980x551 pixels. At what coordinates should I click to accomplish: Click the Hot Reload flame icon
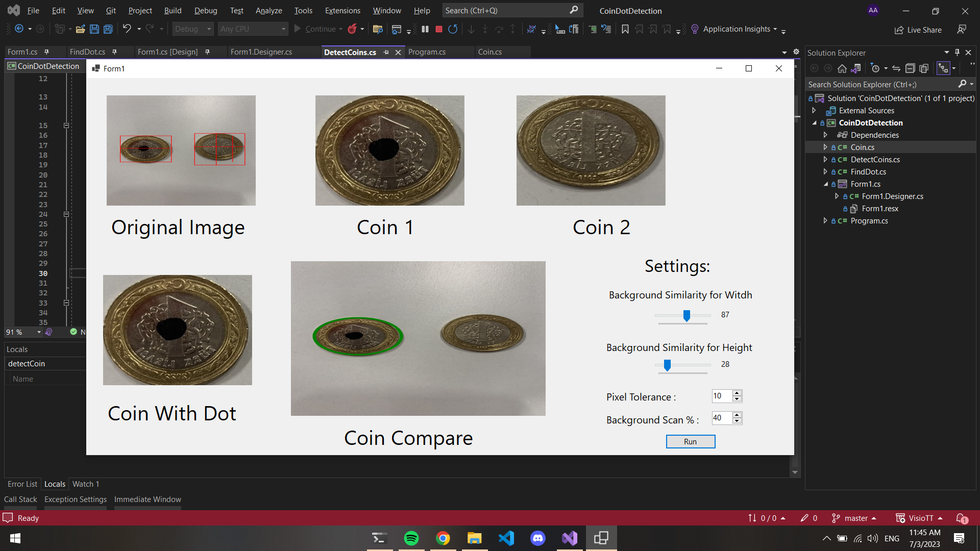tap(352, 29)
